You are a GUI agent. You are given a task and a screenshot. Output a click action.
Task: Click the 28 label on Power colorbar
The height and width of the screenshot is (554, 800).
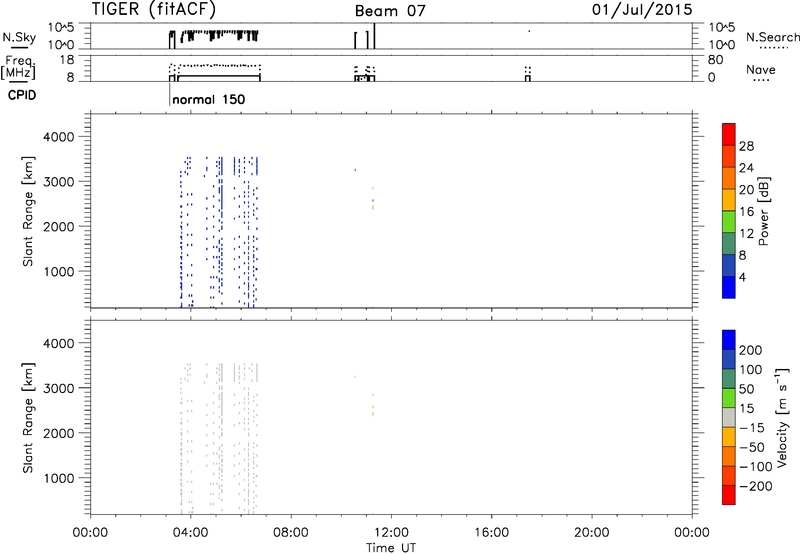tap(746, 146)
